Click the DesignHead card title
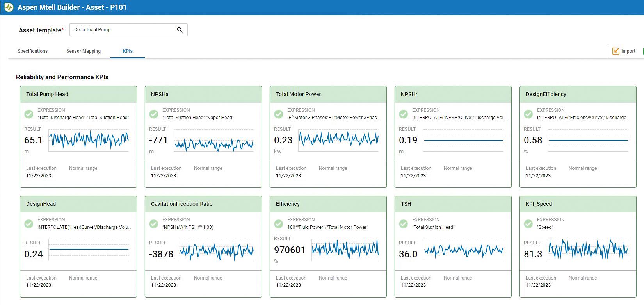This screenshot has height=305, width=644. pos(41,204)
